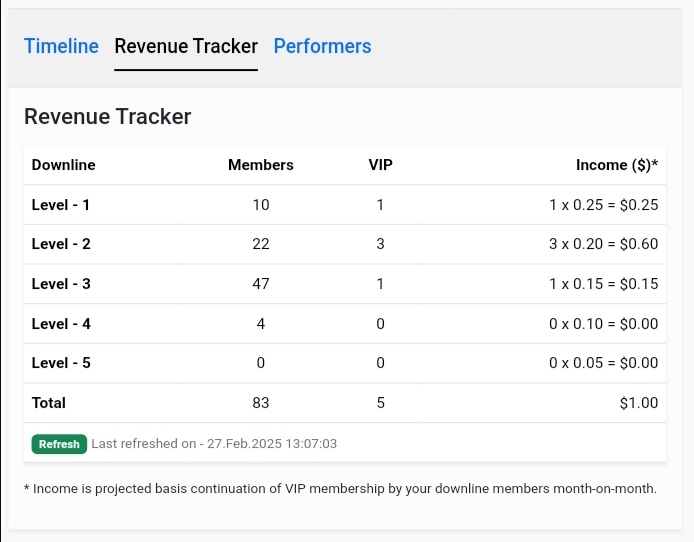Switch to the Timeline tab
694x542 pixels.
[61, 46]
